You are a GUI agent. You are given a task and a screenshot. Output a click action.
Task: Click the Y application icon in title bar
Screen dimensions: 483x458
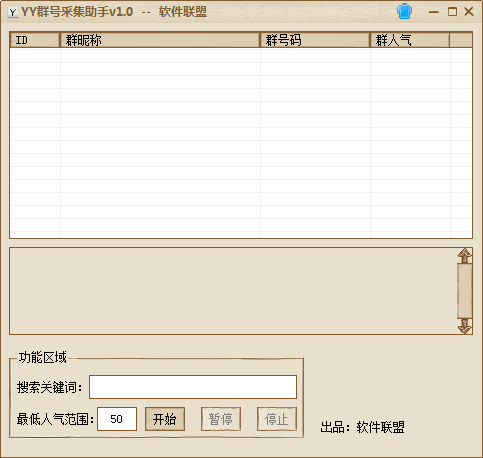[x=13, y=13]
